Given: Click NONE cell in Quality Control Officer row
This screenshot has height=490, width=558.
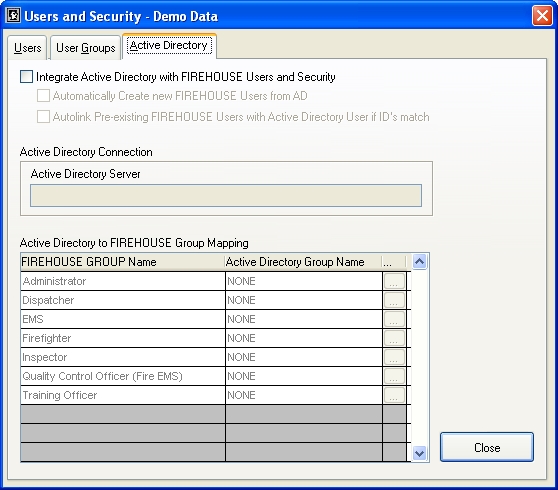Looking at the screenshot, I should point(304,376).
